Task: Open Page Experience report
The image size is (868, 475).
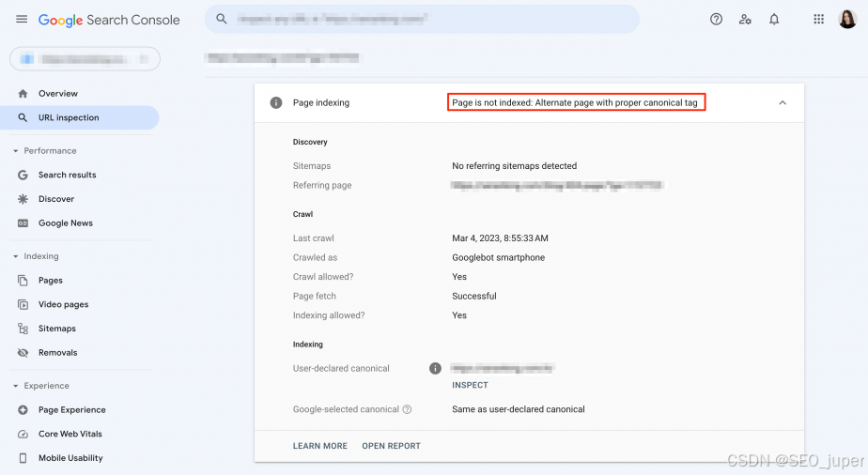Action: tap(72, 409)
